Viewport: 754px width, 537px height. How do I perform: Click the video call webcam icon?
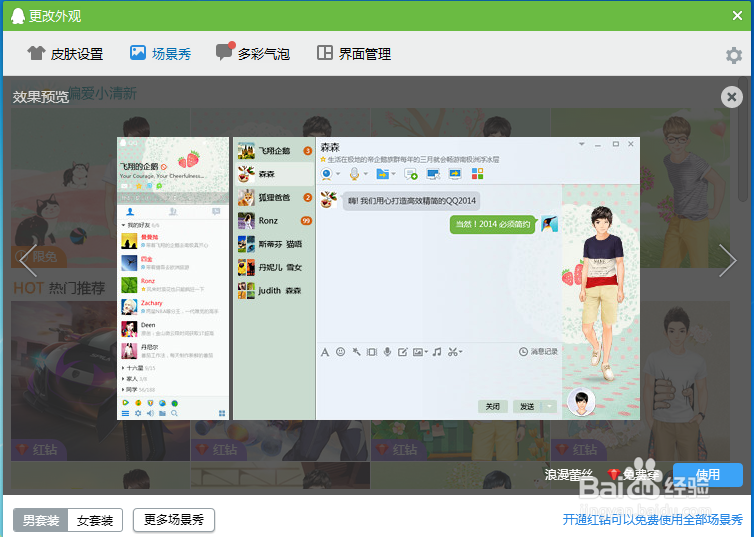click(327, 174)
